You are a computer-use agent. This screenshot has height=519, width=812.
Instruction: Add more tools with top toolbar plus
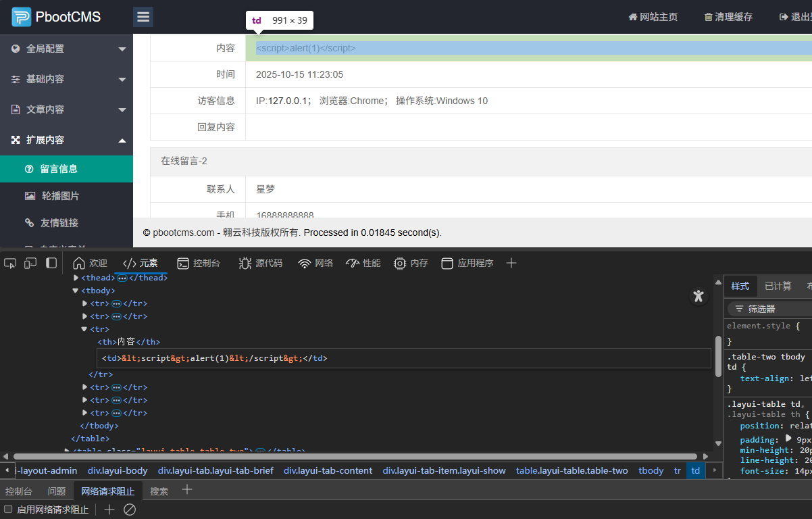[x=511, y=263]
